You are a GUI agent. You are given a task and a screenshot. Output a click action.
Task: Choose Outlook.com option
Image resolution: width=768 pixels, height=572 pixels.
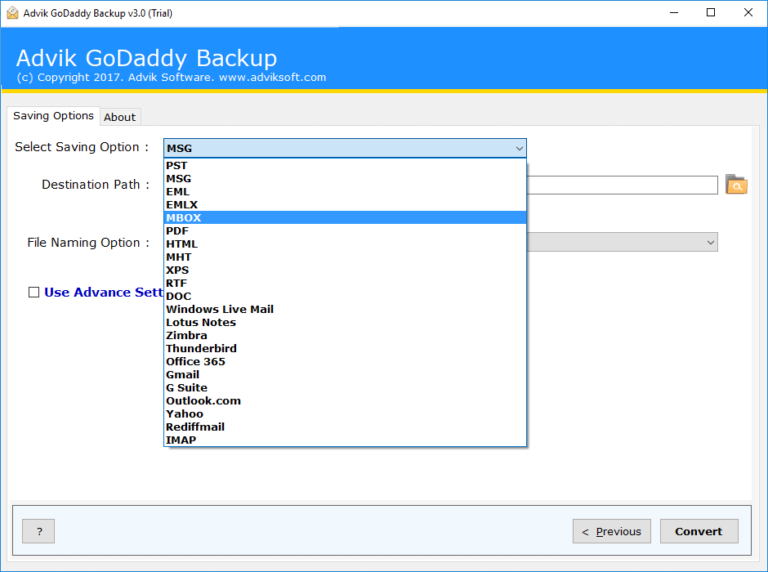tap(345, 401)
